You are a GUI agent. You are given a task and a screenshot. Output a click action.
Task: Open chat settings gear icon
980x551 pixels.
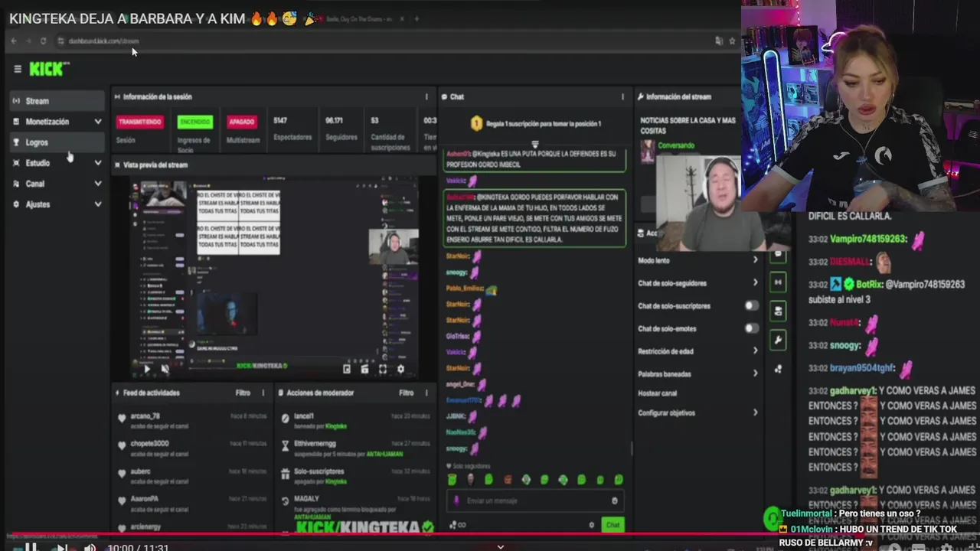point(591,525)
